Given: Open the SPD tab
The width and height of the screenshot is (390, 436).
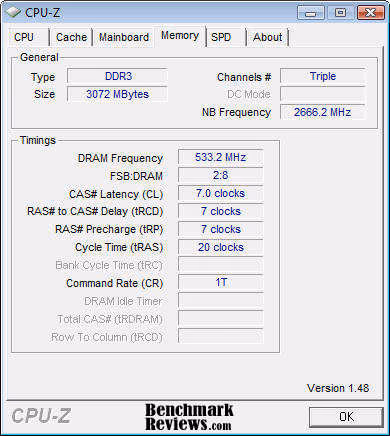Looking at the screenshot, I should point(226,37).
